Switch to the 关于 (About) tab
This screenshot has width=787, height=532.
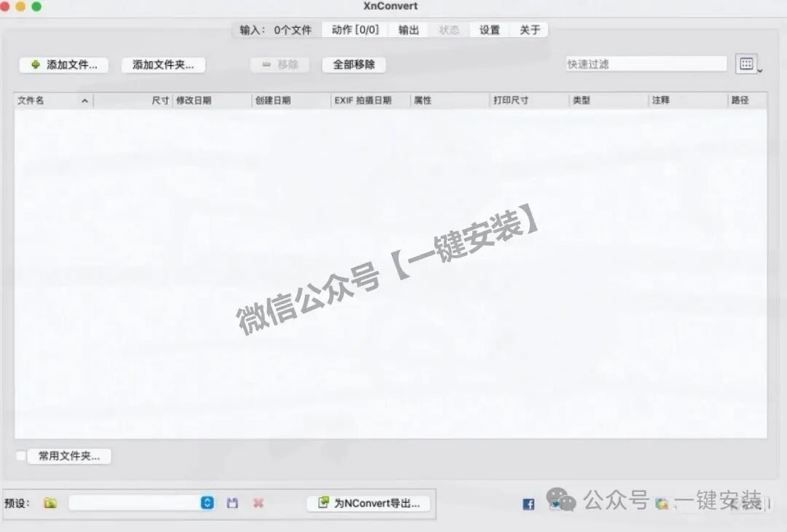click(530, 30)
